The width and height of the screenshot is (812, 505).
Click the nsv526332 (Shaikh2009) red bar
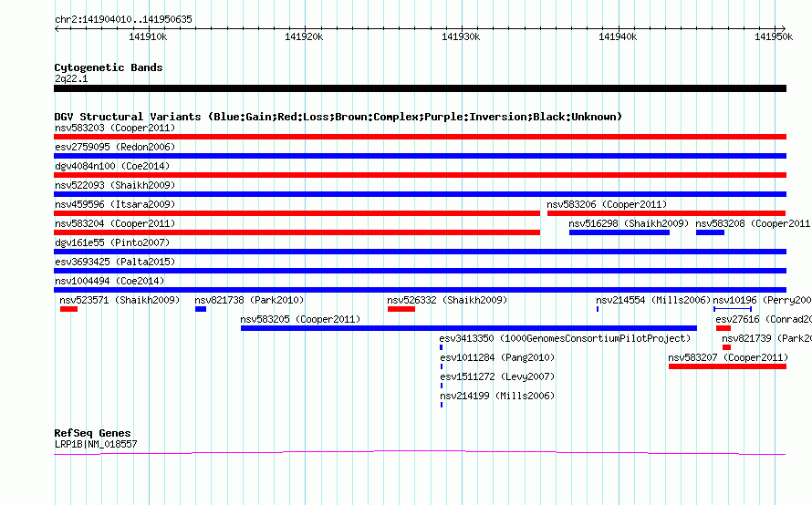pyautogui.click(x=401, y=309)
